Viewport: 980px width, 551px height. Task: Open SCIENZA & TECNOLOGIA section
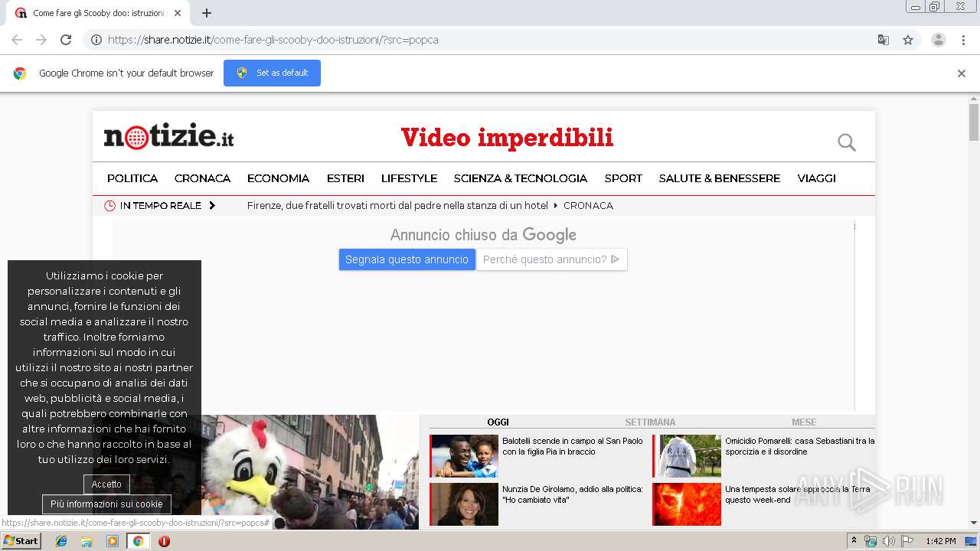coord(521,178)
